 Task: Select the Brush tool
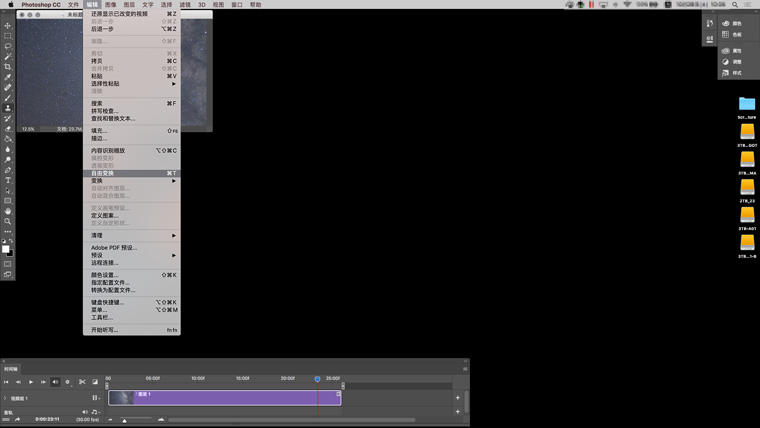(x=8, y=97)
